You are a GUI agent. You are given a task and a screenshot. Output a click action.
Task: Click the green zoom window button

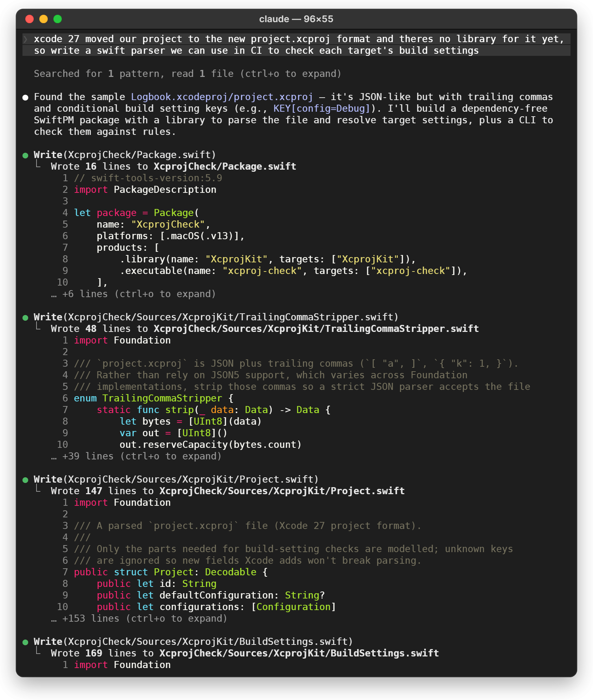(58, 19)
